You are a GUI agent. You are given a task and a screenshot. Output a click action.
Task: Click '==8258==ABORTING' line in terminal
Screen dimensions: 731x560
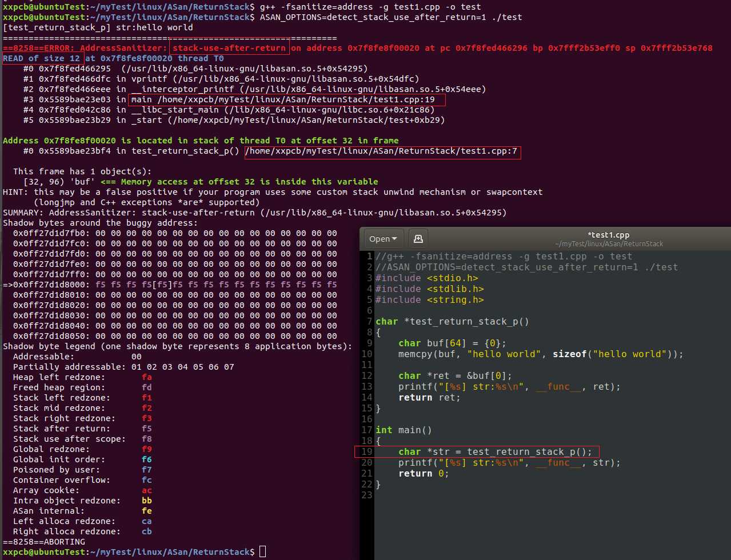(x=44, y=542)
